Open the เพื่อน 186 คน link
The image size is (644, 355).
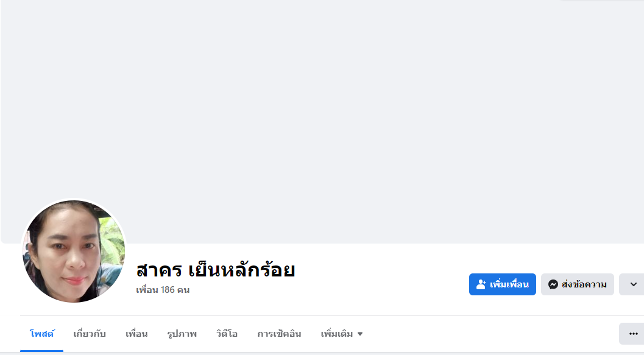(163, 290)
